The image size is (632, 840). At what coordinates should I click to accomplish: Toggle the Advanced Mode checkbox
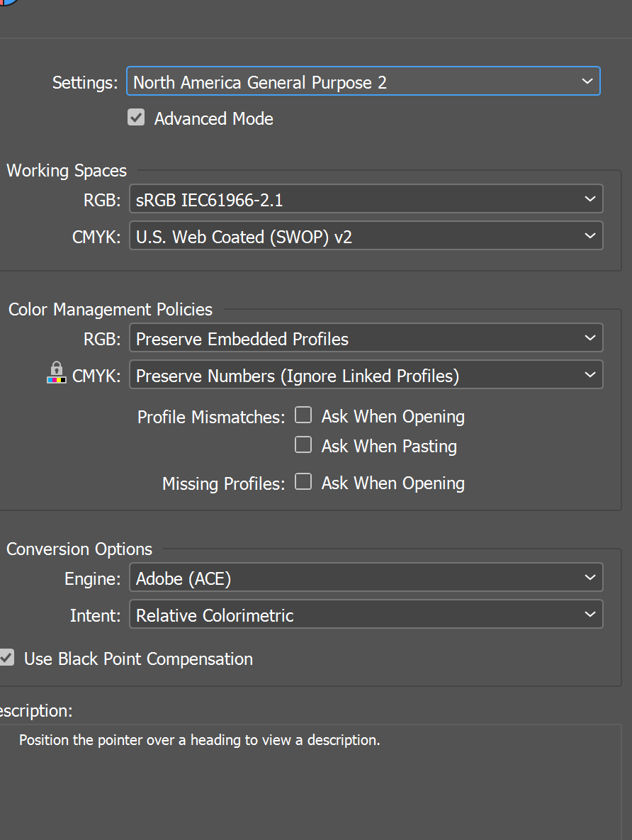136,117
